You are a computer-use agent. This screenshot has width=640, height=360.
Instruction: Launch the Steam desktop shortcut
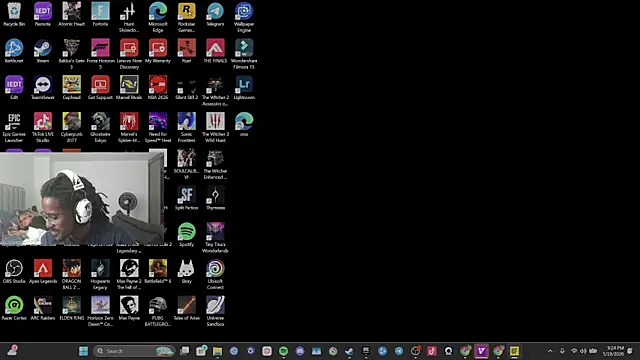43,51
